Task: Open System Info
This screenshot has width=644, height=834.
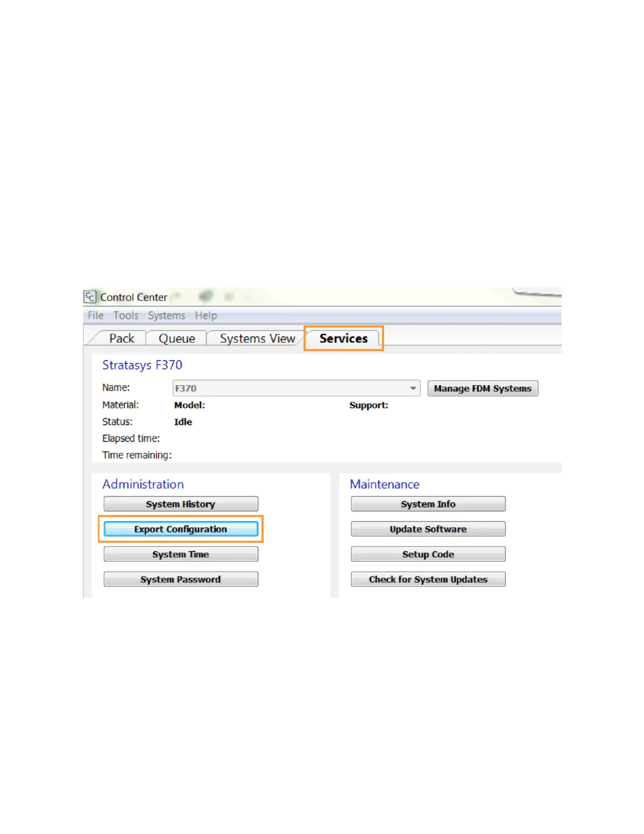Action: point(428,504)
